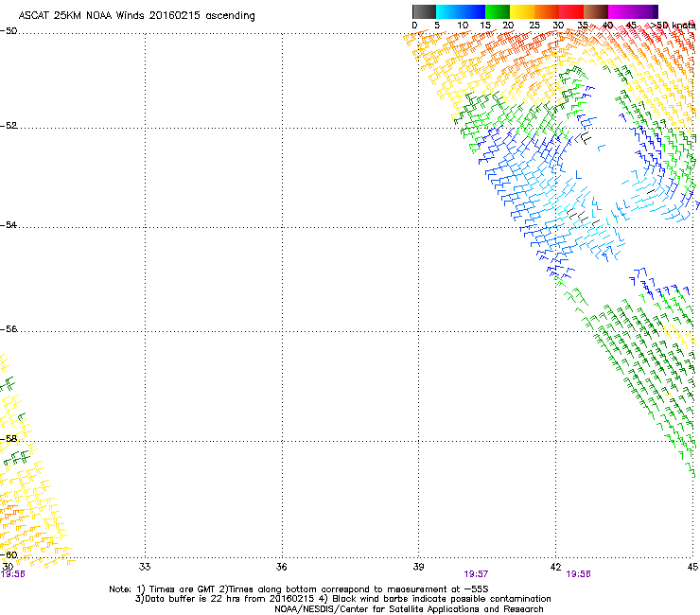700x615 pixels.
Task: Select the orange 25–30 knots color bar segment
Action: tap(547, 11)
